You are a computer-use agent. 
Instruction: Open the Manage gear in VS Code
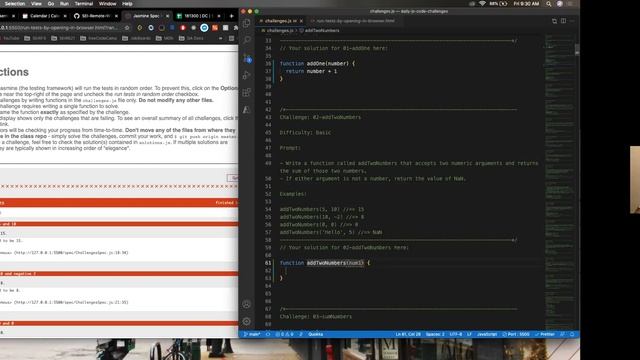pyautogui.click(x=247, y=321)
